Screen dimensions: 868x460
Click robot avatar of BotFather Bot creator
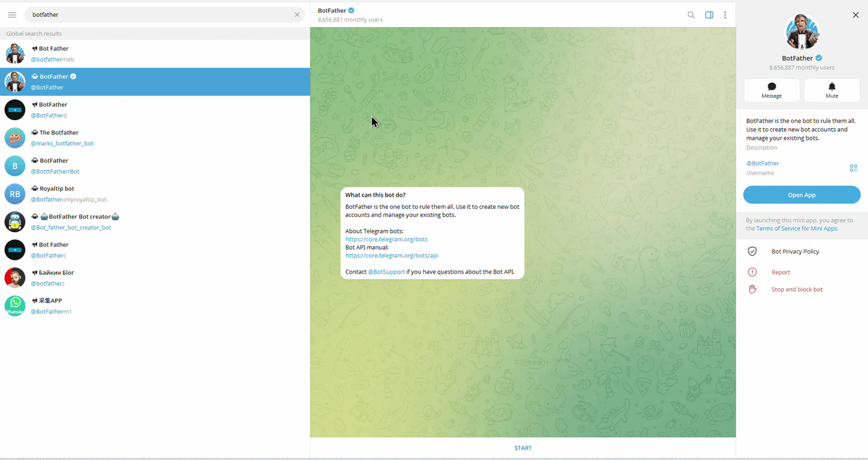[15, 222]
